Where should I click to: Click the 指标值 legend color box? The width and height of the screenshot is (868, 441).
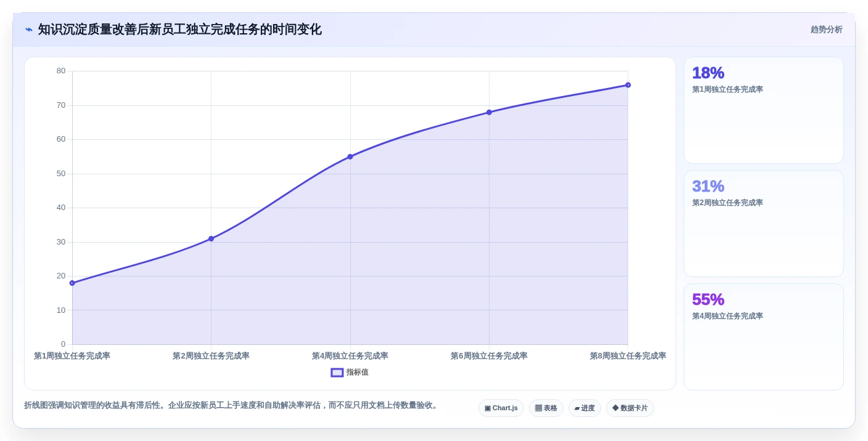click(x=337, y=373)
